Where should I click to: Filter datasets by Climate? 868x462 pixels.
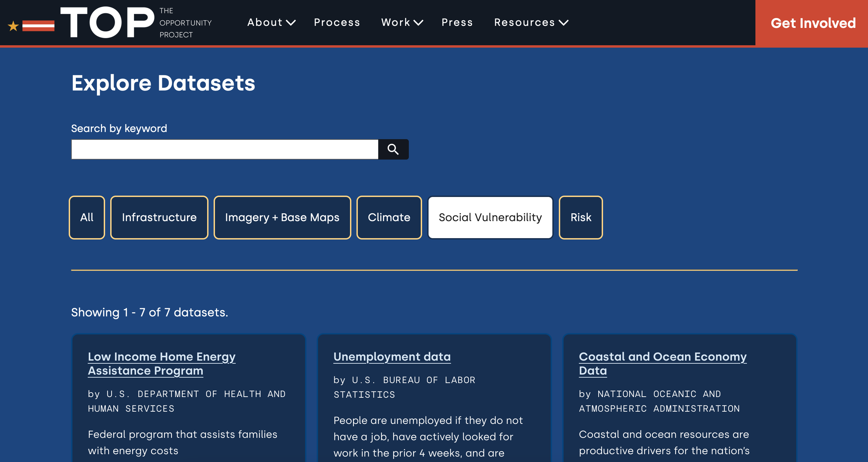pos(389,217)
